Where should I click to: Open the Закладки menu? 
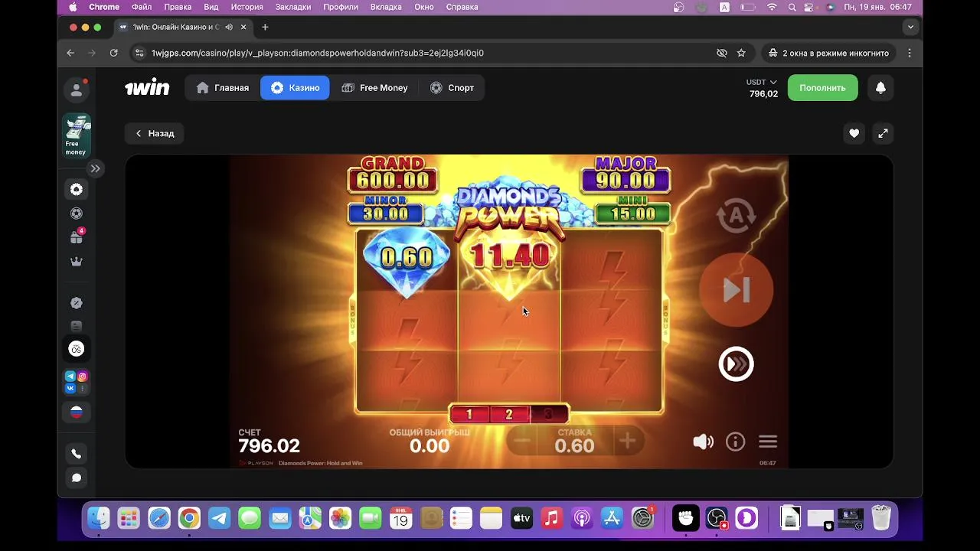(293, 7)
